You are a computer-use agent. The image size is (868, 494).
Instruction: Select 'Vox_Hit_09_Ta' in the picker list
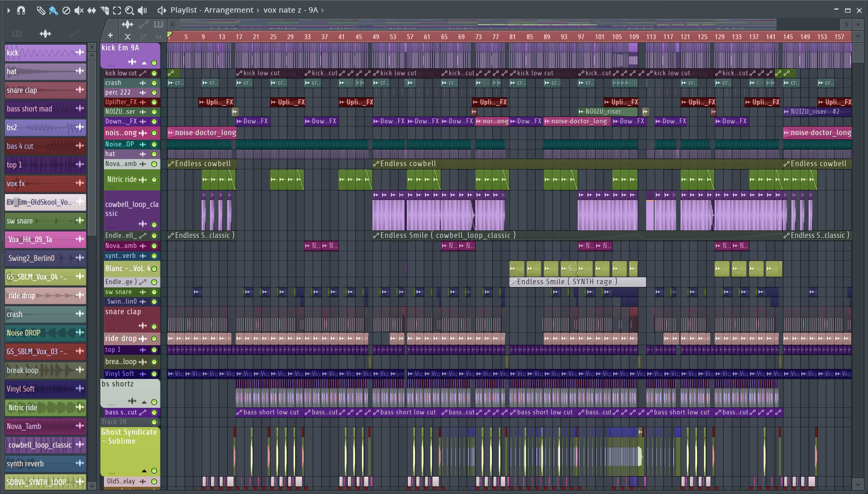tap(45, 239)
